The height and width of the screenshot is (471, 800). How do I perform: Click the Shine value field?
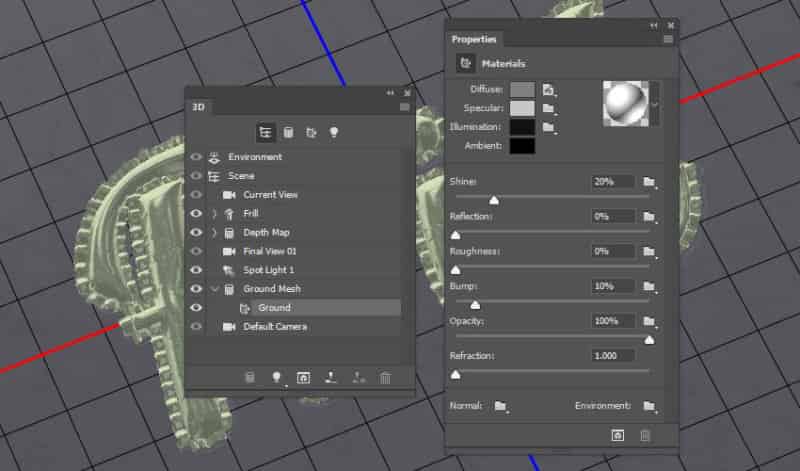tap(613, 182)
